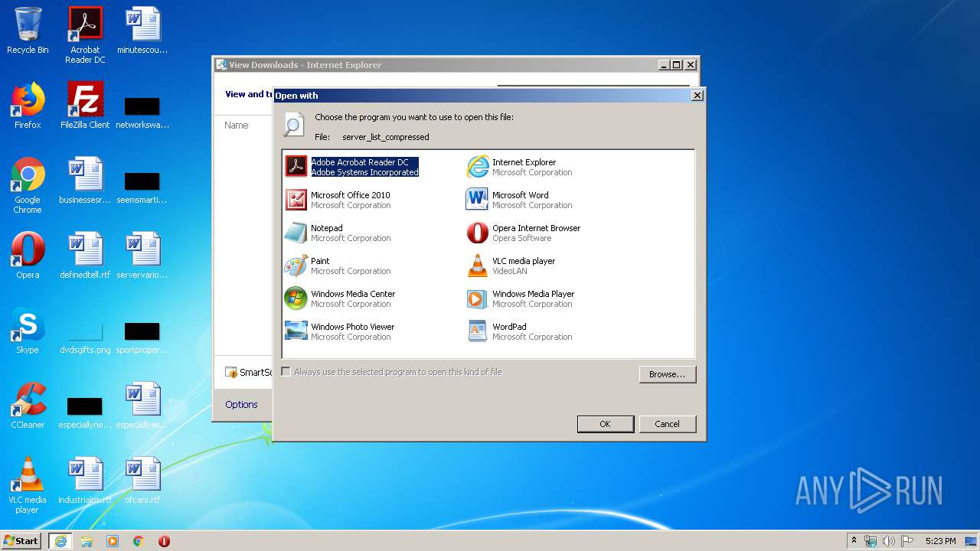
Task: Open Windows Explorer from taskbar
Action: pos(87,541)
